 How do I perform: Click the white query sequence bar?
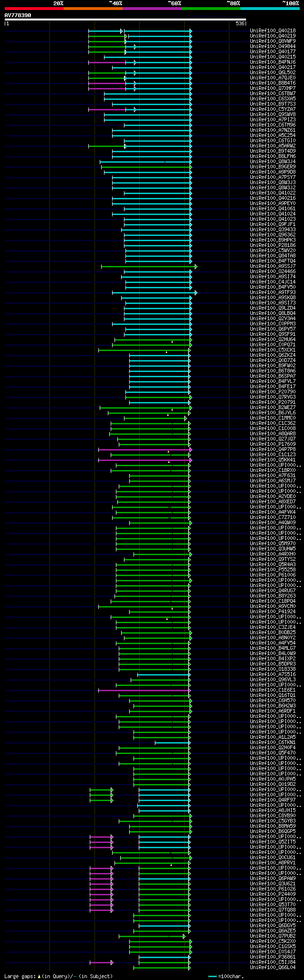[125, 20]
